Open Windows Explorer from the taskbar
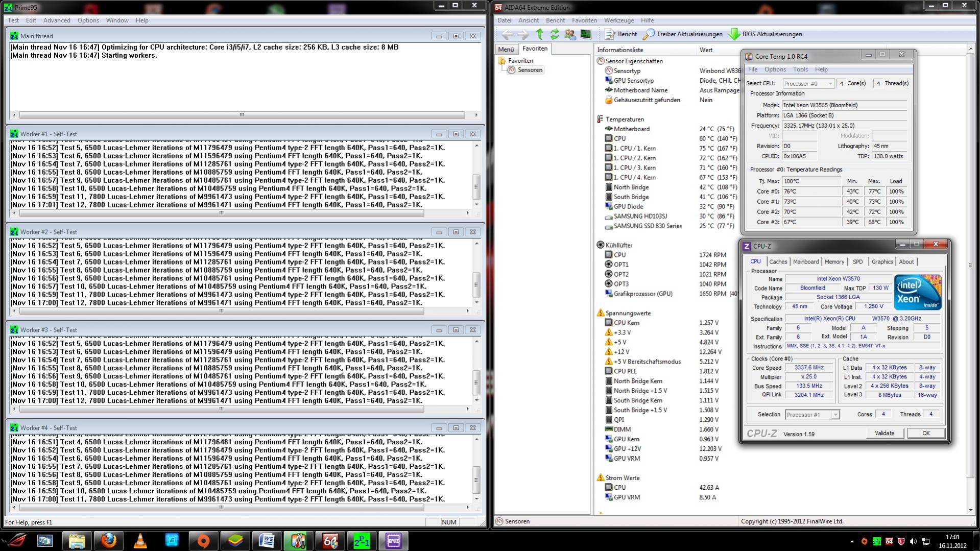The width and height of the screenshot is (980, 551). (x=77, y=540)
